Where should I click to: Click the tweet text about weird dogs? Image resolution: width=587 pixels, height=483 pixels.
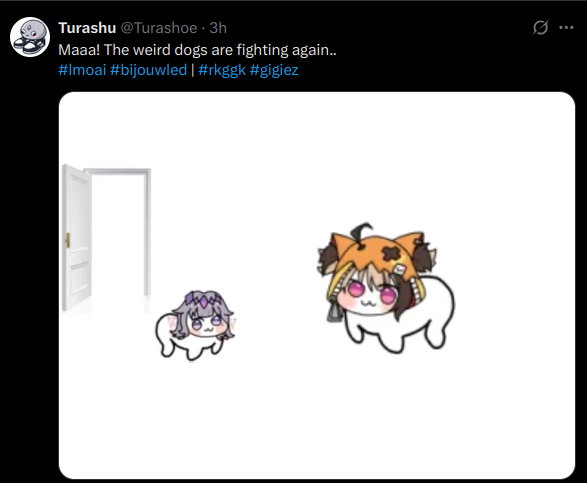coord(197,50)
